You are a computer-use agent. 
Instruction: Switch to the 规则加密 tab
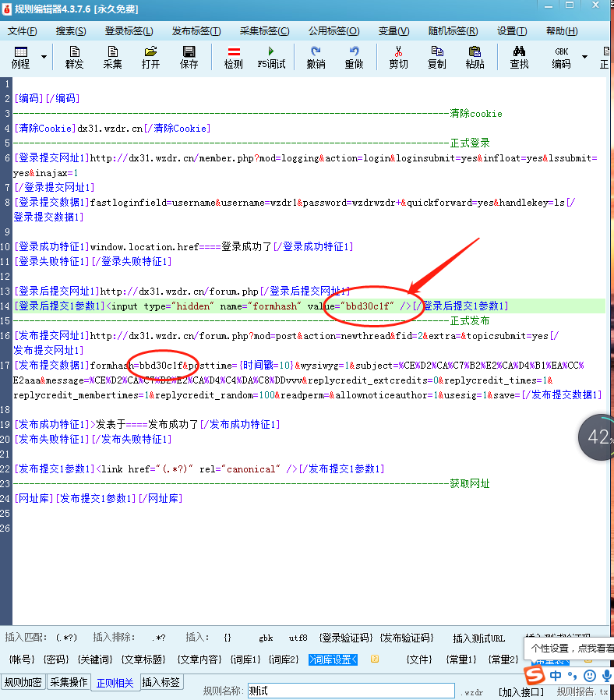coord(23,683)
